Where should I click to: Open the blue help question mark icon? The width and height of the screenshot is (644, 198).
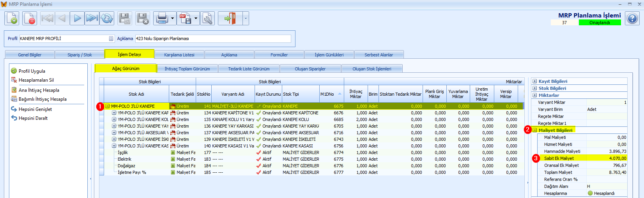click(632, 18)
